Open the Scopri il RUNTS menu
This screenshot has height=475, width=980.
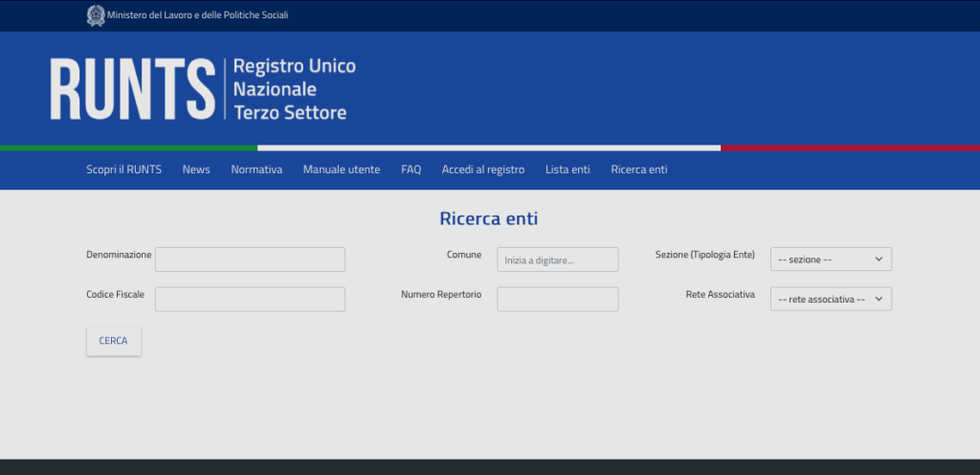tap(123, 170)
